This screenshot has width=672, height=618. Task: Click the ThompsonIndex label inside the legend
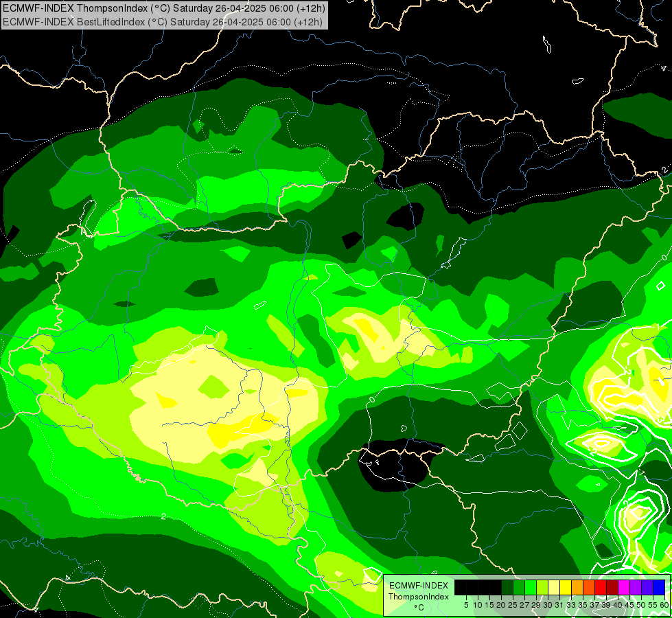419,597
